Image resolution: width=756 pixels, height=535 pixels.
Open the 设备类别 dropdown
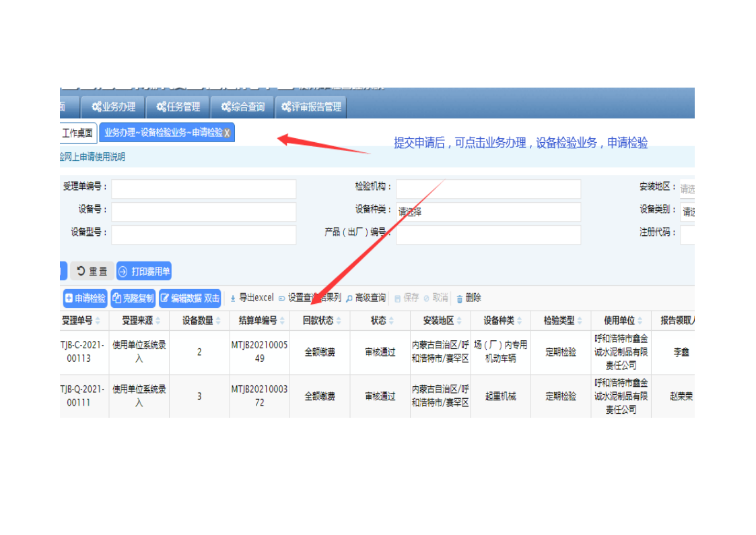pos(687,212)
